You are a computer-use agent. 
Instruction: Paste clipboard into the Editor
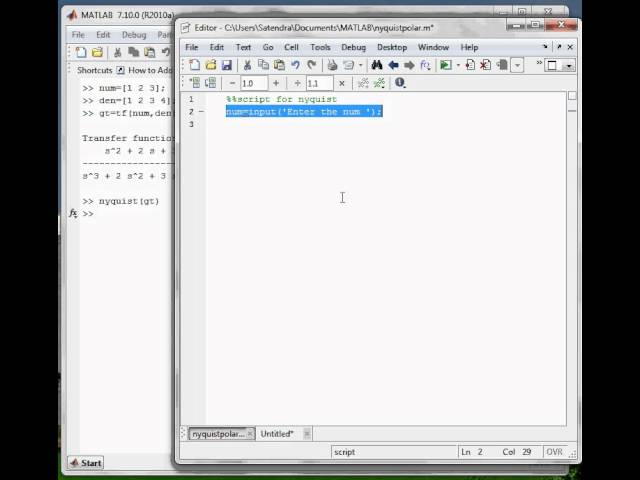click(x=279, y=65)
